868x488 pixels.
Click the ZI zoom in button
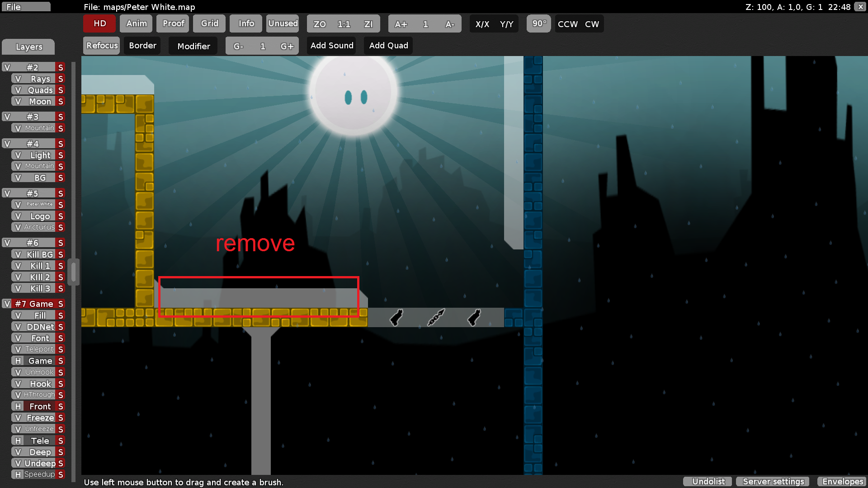(368, 24)
